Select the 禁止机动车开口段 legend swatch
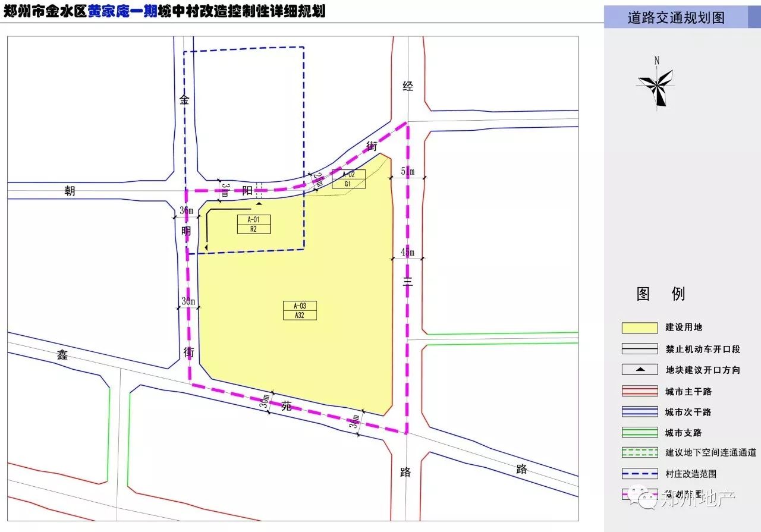This screenshot has width=761, height=532. pyautogui.click(x=640, y=349)
